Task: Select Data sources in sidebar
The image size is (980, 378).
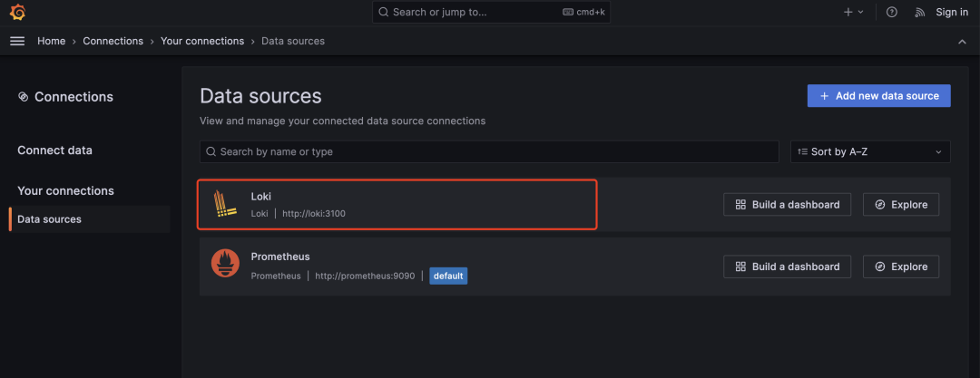Action: click(x=50, y=219)
